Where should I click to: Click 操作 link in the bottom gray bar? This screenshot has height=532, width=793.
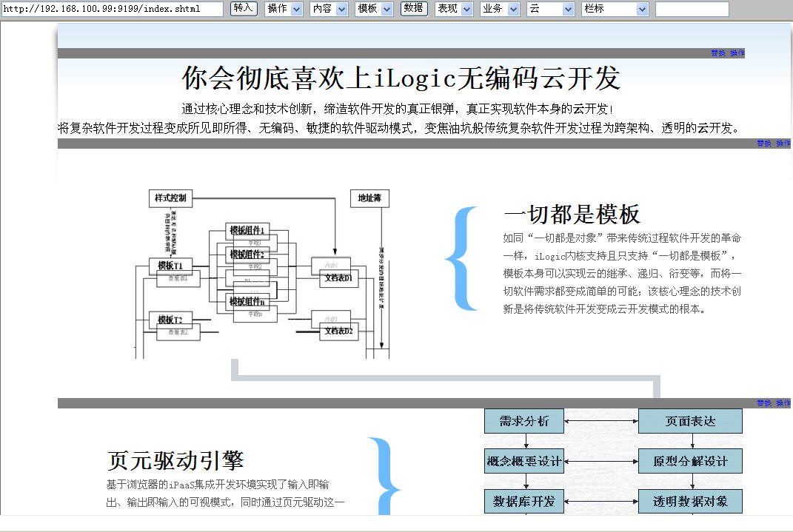(783, 403)
